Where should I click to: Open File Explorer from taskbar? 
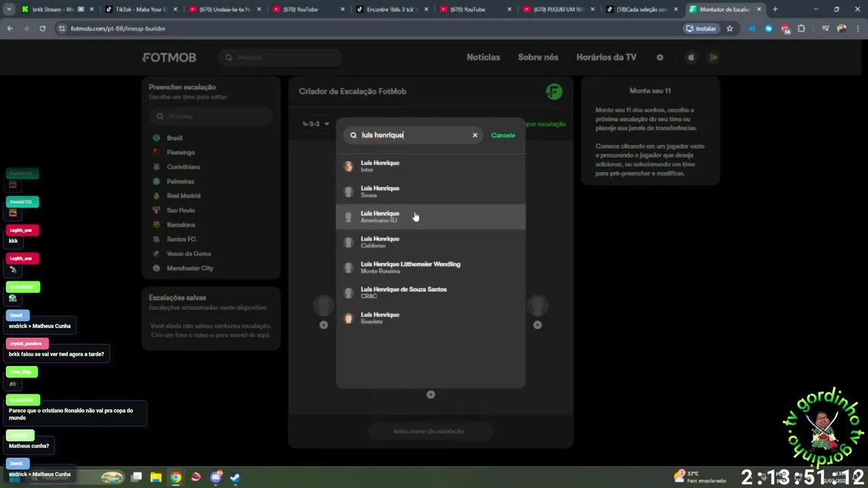(x=155, y=477)
